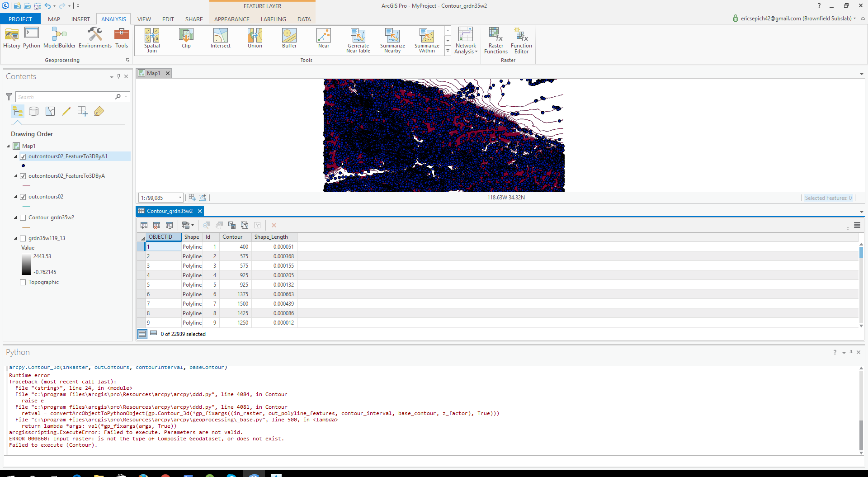The height and width of the screenshot is (477, 868).
Task: Collapse outcontours02_FeatureTo3DByA1 layer legend
Action: pyautogui.click(x=15, y=156)
